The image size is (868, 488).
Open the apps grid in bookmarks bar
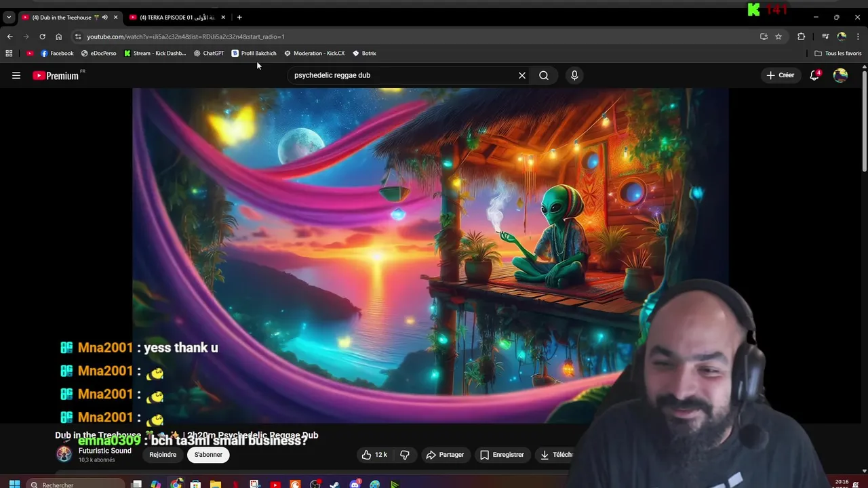click(9, 53)
